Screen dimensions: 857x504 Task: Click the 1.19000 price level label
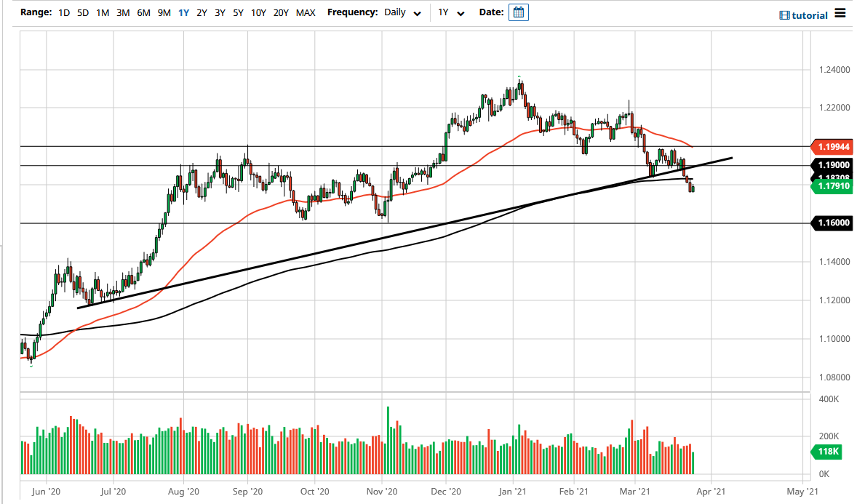pos(832,165)
